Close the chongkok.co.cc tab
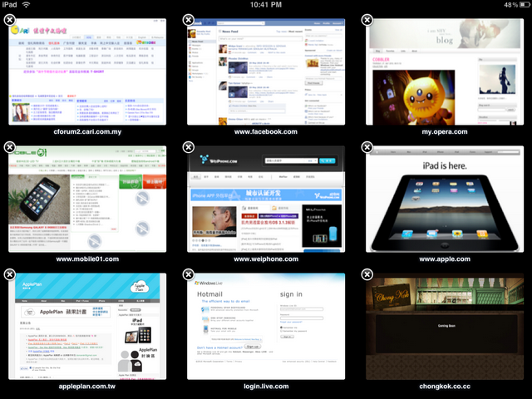Screen dimensions: 532x399 pos(367,274)
